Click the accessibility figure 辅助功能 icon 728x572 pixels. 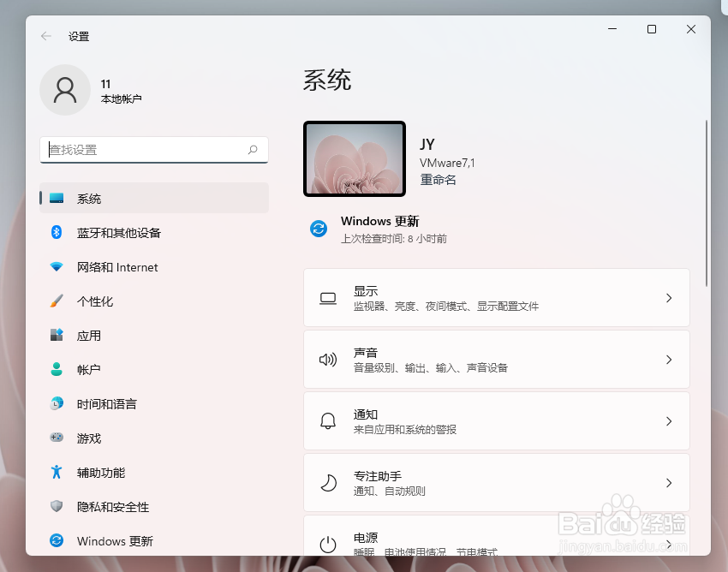pyautogui.click(x=57, y=472)
